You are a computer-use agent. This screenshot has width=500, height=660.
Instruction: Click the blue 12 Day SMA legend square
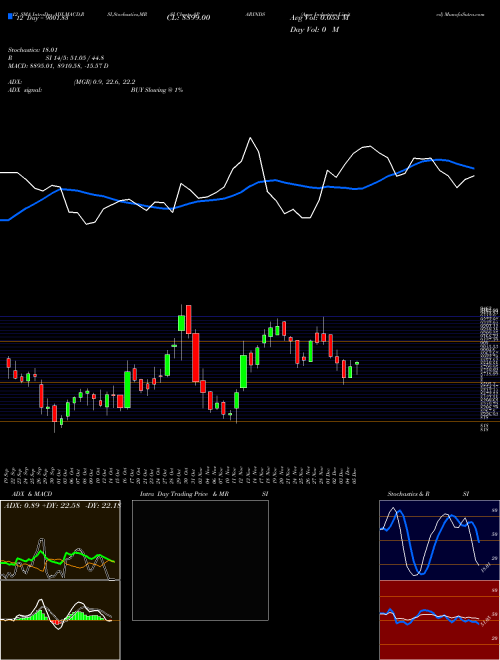(x=10, y=16)
